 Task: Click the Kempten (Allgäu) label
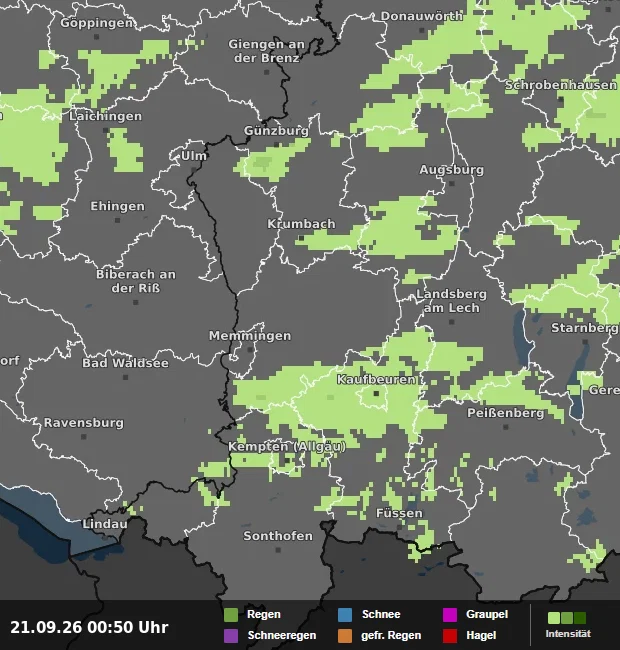click(287, 447)
